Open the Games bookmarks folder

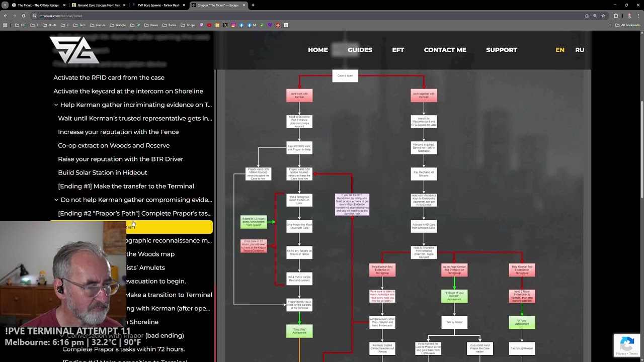(x=98, y=25)
